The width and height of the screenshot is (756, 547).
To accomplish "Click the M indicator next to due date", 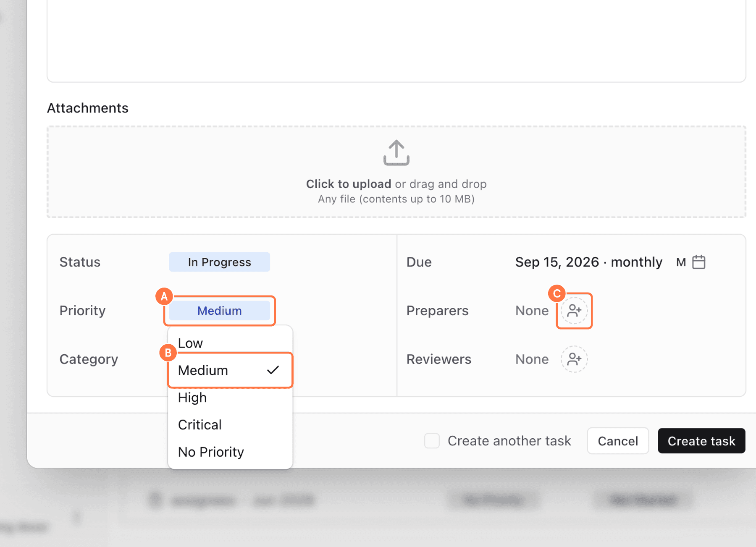I will point(681,262).
